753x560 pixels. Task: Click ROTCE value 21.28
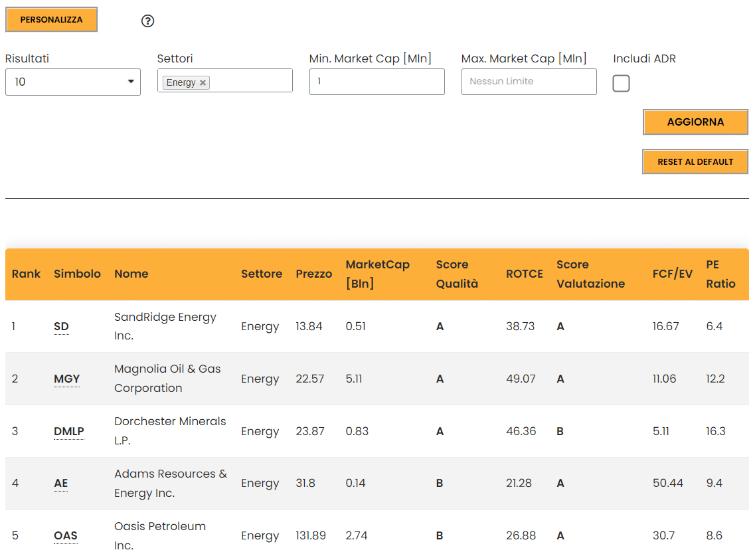coord(519,483)
